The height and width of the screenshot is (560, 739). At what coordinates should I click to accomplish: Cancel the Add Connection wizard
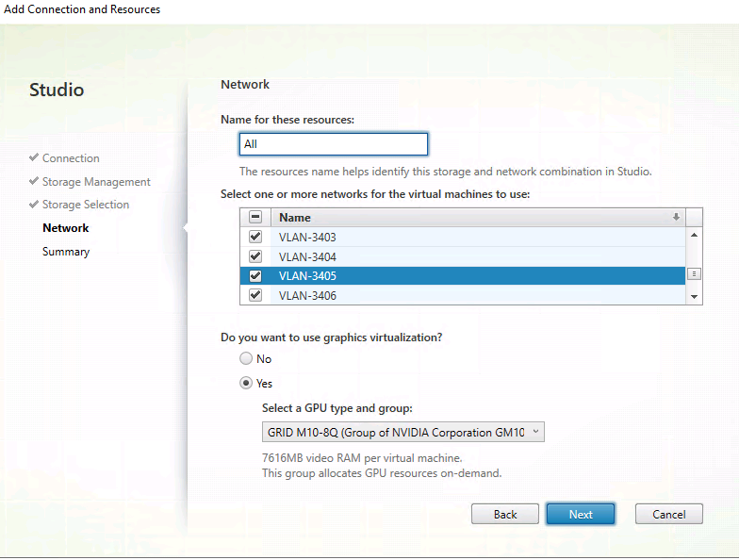pyautogui.click(x=668, y=514)
